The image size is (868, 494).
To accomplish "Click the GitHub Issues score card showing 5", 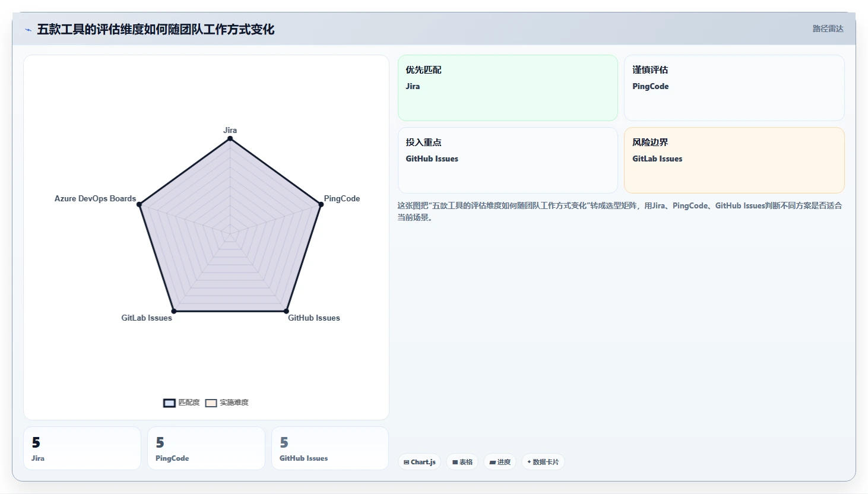I will click(x=330, y=448).
